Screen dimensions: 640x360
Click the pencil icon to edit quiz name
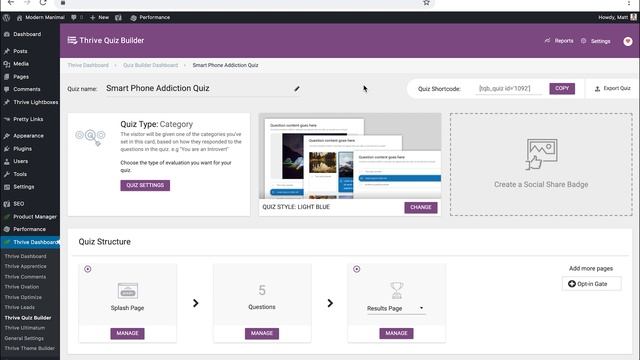[297, 89]
